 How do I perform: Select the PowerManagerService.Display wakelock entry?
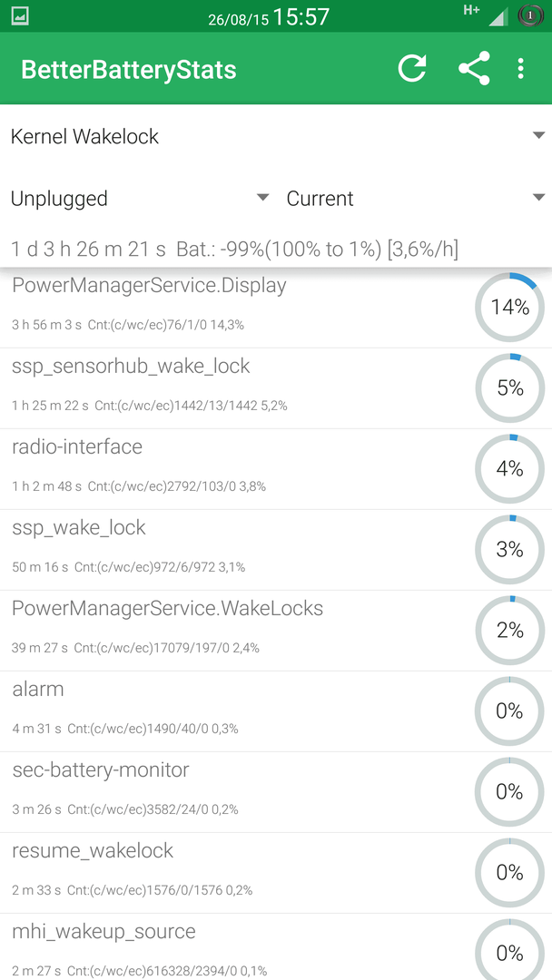(276, 306)
